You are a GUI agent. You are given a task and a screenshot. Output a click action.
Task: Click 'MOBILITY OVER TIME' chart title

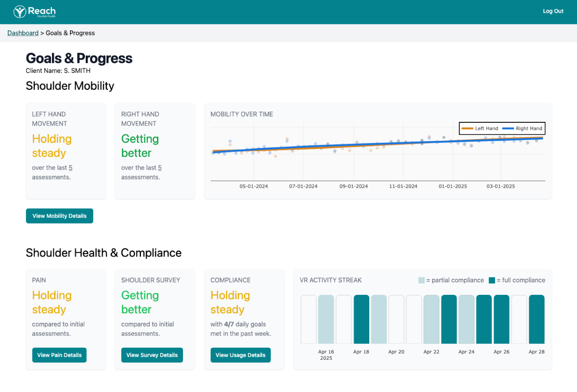pos(242,114)
